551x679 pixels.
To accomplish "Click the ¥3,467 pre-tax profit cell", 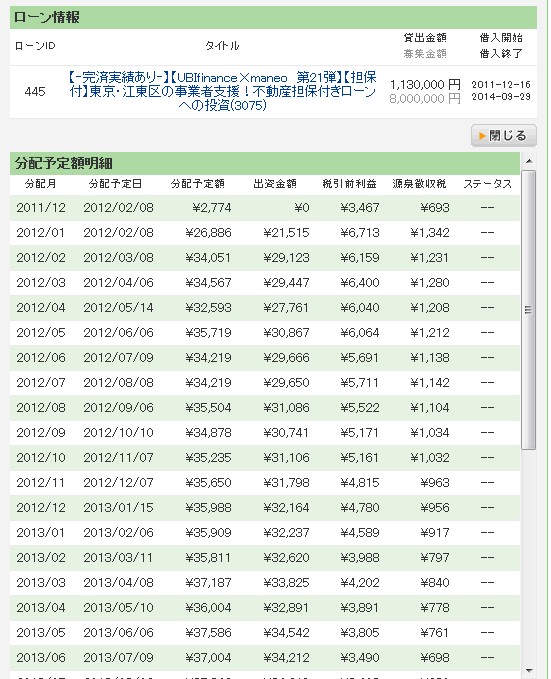I will coord(360,208).
